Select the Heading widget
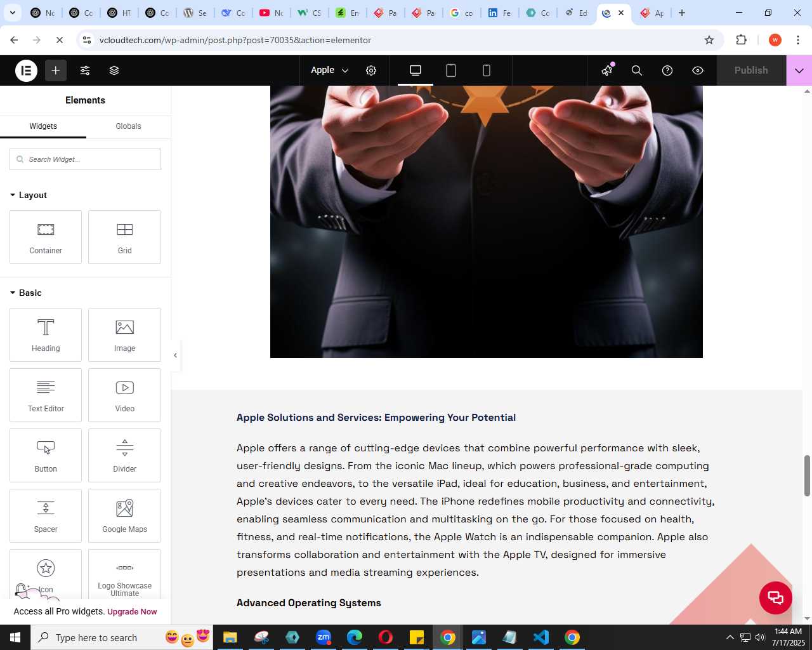This screenshot has height=650, width=812. (x=46, y=335)
